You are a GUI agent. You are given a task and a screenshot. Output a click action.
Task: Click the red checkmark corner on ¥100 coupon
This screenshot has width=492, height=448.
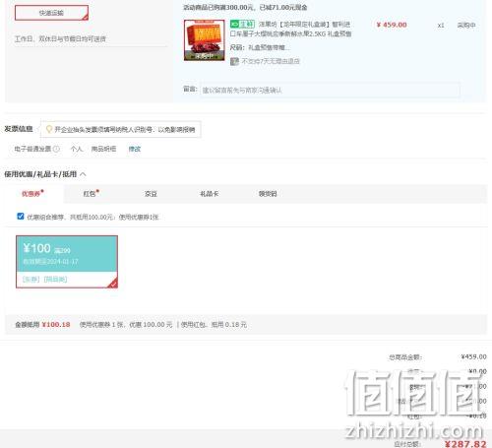pos(113,284)
